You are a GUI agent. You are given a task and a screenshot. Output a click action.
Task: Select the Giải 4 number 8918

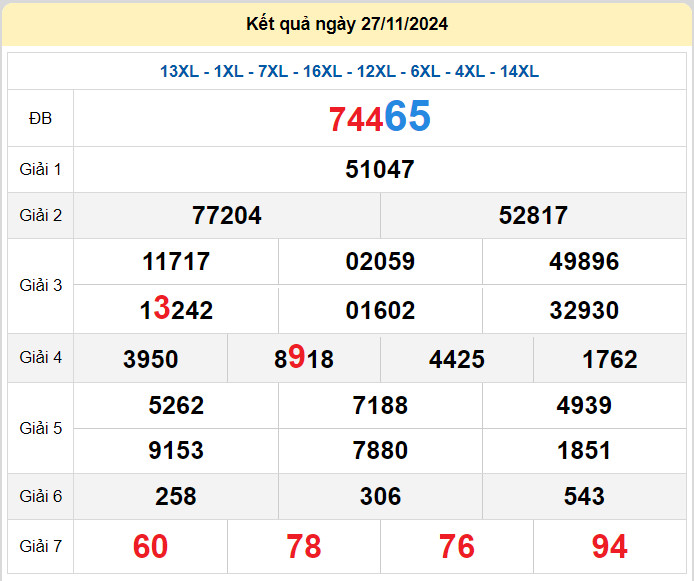click(304, 358)
